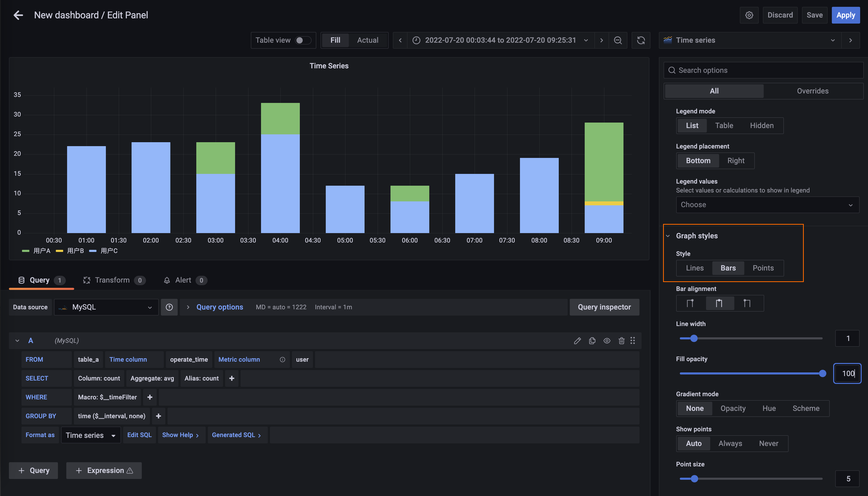Click the drag handle icon for query A
Viewport: 868px width, 496px height.
pyautogui.click(x=633, y=341)
